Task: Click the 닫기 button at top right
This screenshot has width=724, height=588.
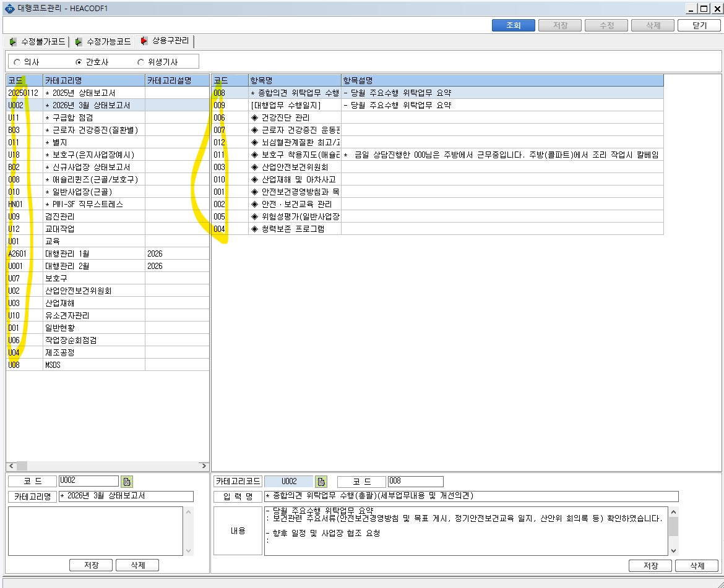Action: [699, 25]
